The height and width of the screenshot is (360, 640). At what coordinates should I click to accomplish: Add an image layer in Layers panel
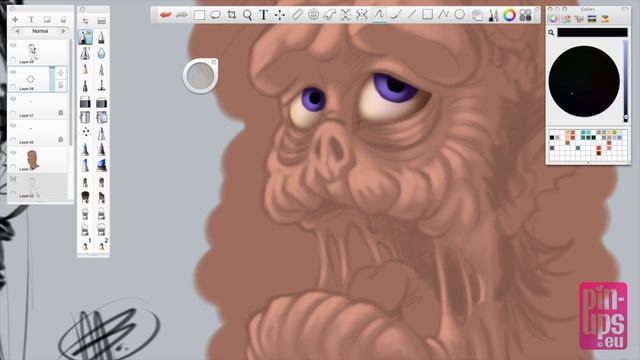[47, 20]
